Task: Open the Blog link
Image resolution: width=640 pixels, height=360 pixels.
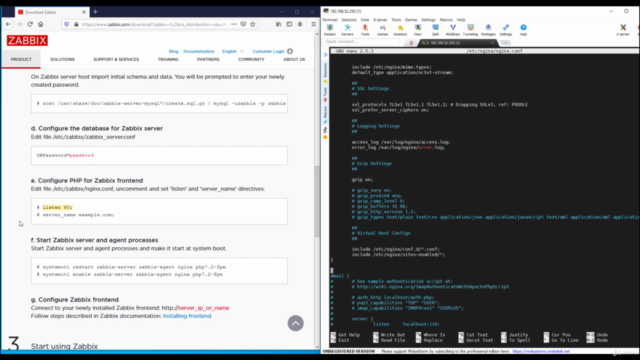Action: click(173, 51)
